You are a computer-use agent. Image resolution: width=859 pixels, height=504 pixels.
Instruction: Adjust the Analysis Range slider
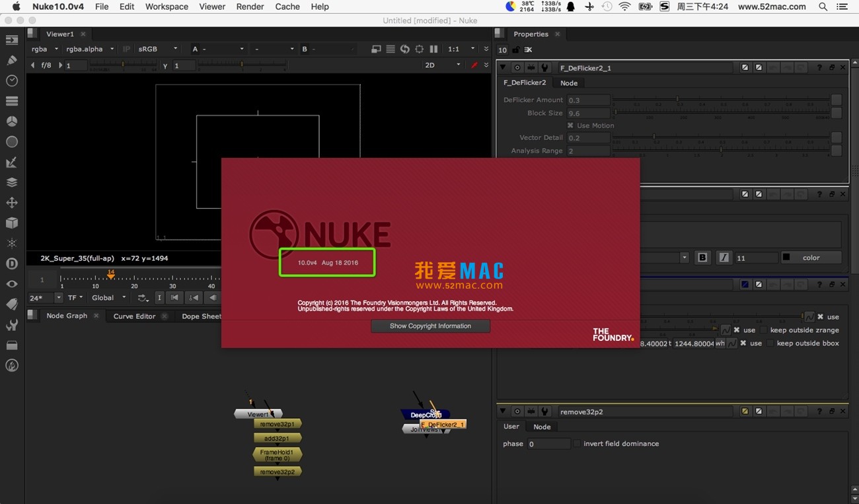[721, 151]
